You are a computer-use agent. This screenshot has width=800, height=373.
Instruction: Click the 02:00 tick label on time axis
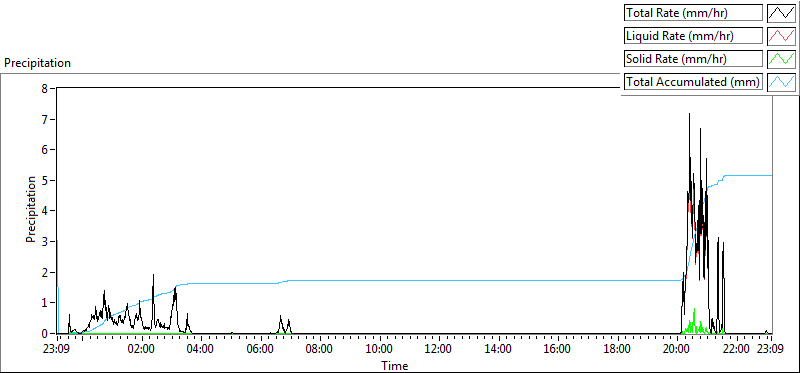pos(141,350)
